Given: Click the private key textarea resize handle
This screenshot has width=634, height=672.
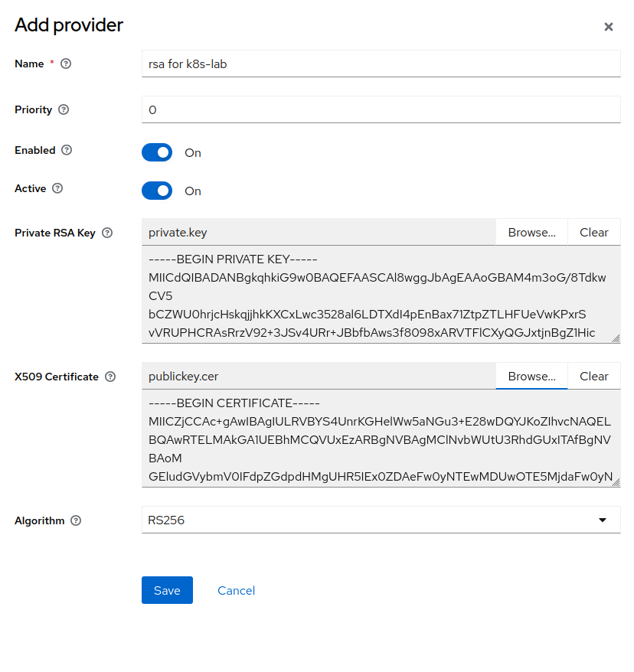Looking at the screenshot, I should coord(616,338).
